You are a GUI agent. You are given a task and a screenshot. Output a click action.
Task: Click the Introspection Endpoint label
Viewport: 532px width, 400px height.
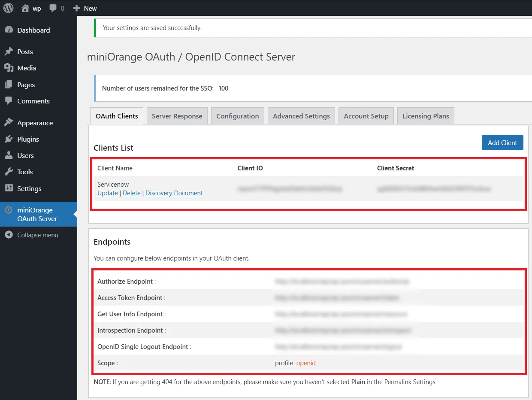[132, 330]
